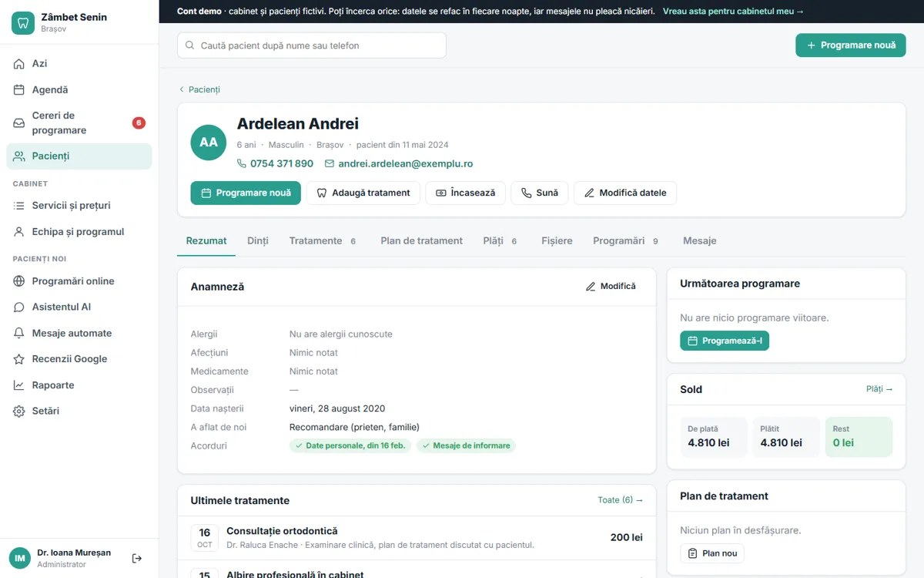Click the logout icon beside Dr. Ioana Mureșan
924x578 pixels.
click(137, 558)
